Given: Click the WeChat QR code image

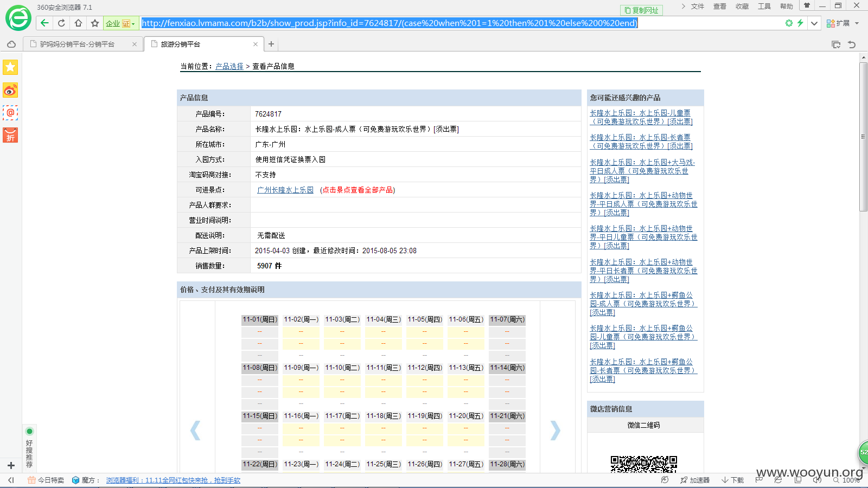Looking at the screenshot, I should point(644,464).
